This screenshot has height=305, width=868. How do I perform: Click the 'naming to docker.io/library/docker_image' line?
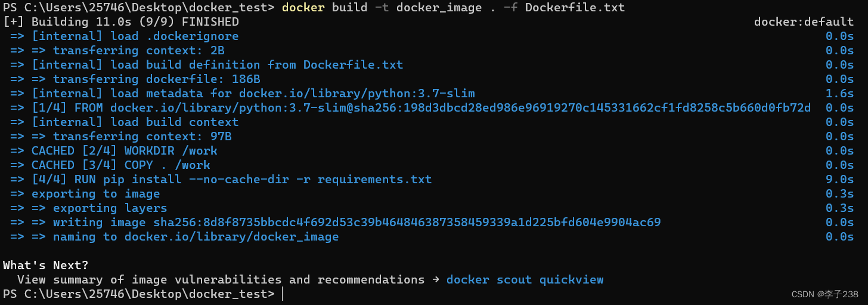(x=174, y=236)
